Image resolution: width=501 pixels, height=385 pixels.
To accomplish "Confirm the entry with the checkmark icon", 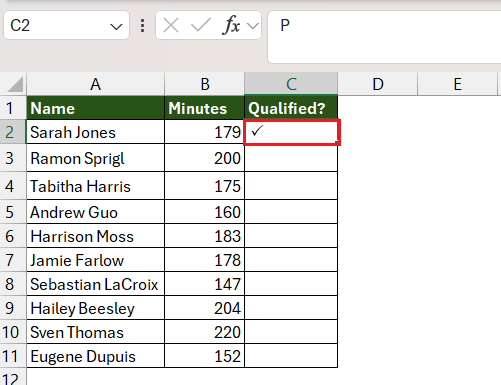I will [201, 25].
